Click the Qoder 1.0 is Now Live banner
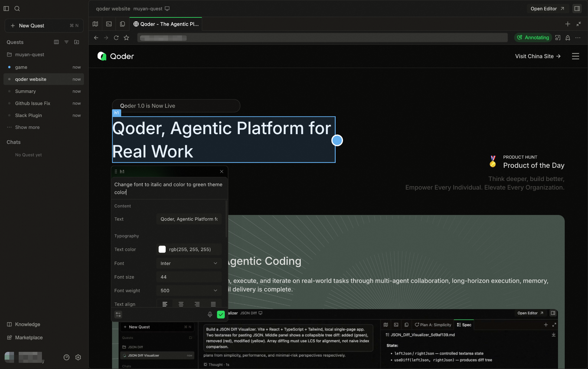The height and width of the screenshot is (369, 588). [176, 106]
